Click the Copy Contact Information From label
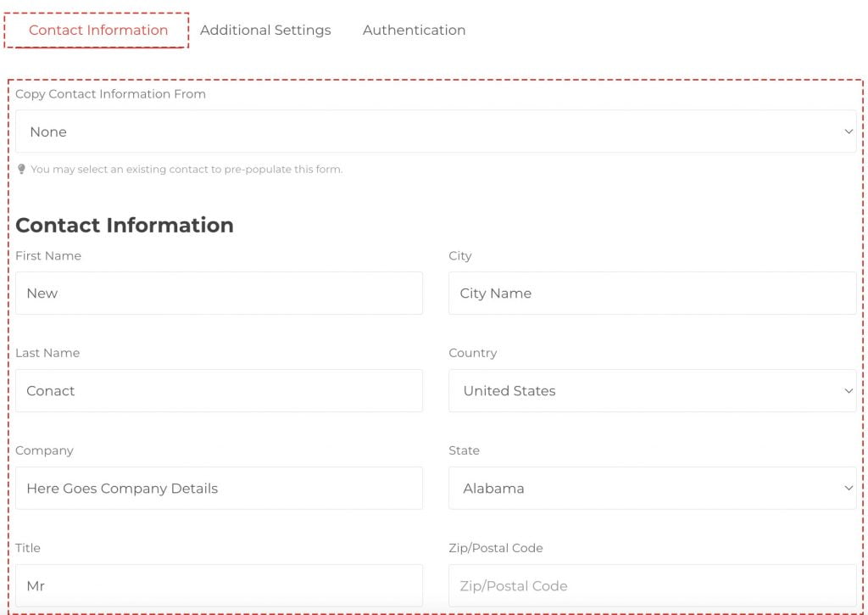The width and height of the screenshot is (868, 615). [x=111, y=94]
